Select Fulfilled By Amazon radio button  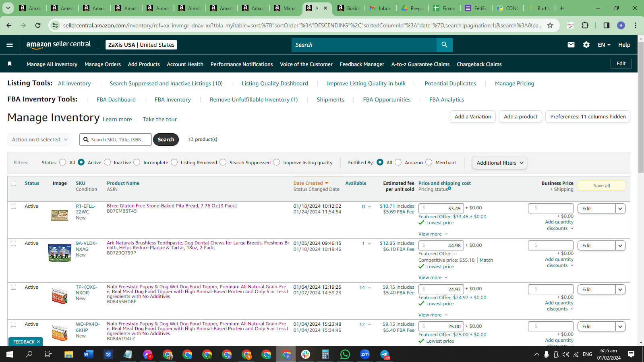coord(398,162)
